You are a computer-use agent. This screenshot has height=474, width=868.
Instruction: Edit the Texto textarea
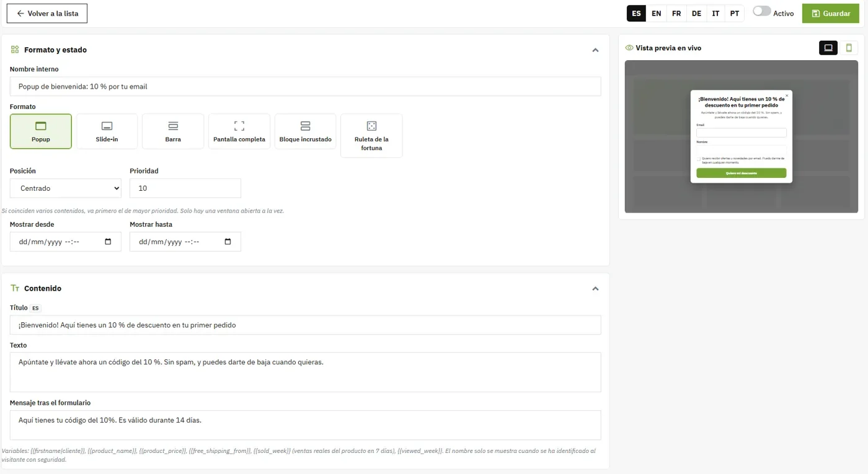point(306,372)
